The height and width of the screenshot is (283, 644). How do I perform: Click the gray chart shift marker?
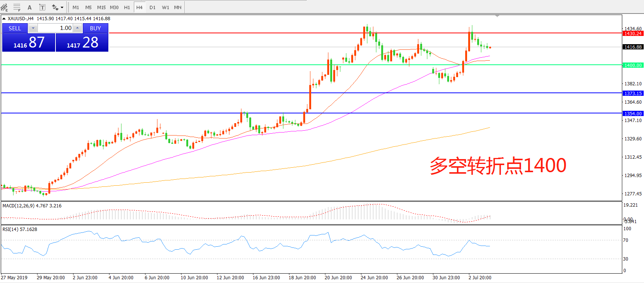tap(497, 16)
